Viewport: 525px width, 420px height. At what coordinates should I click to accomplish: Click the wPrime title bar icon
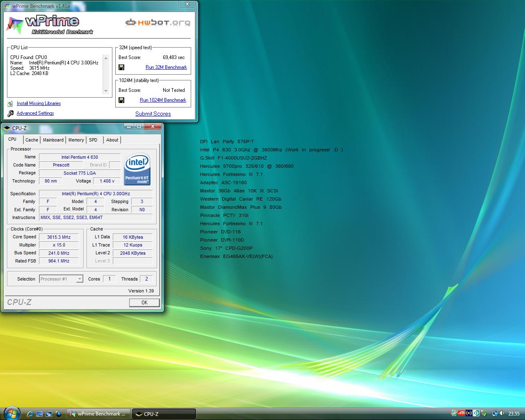pos(8,6)
